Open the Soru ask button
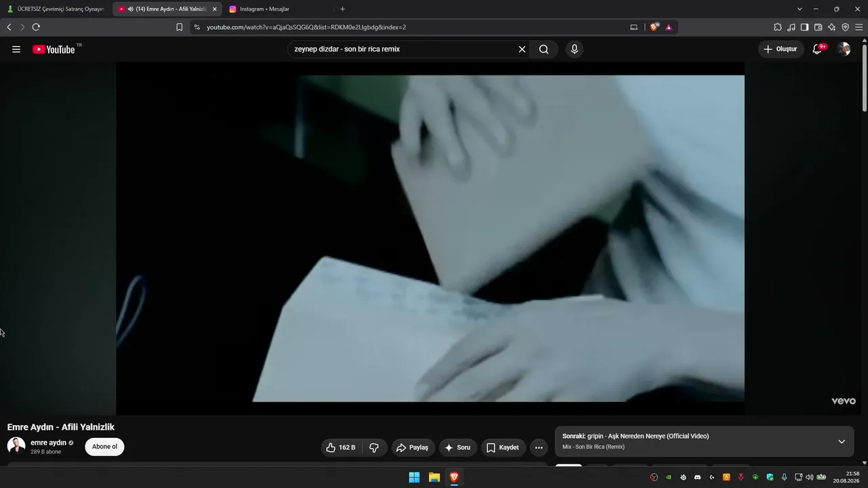 [458, 447]
